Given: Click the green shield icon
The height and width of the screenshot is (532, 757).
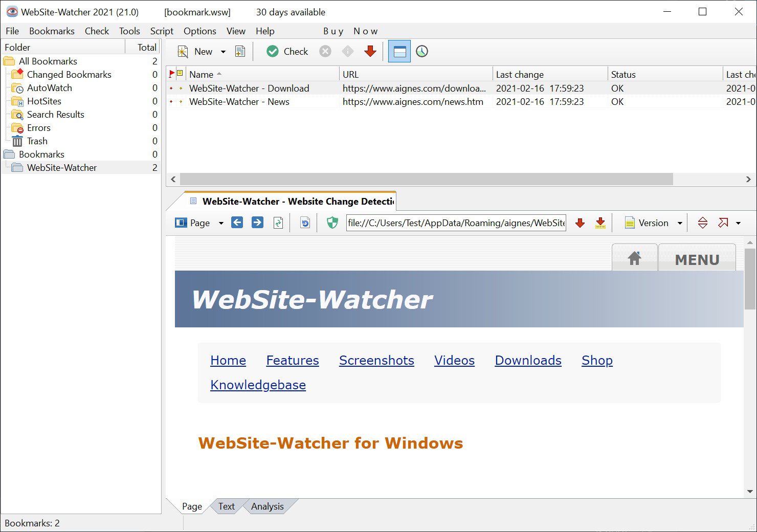Looking at the screenshot, I should pos(332,223).
